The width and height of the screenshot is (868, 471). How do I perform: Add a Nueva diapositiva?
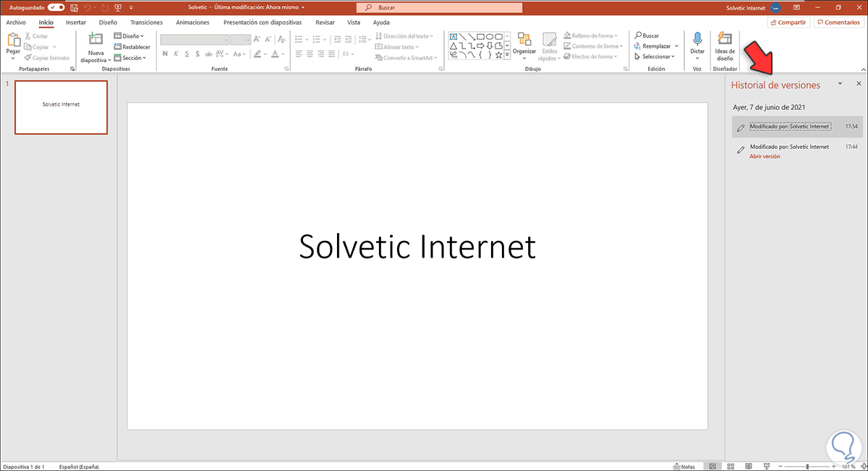click(x=96, y=47)
